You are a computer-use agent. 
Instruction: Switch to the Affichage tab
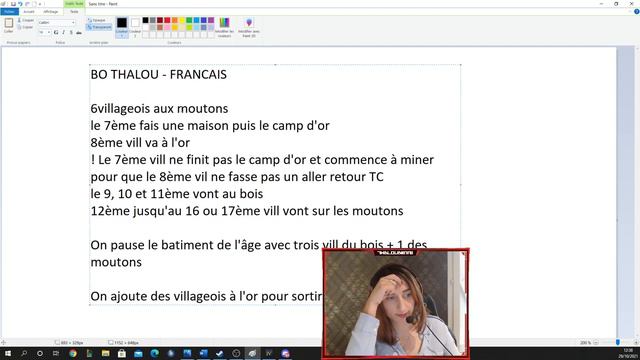pyautogui.click(x=51, y=12)
